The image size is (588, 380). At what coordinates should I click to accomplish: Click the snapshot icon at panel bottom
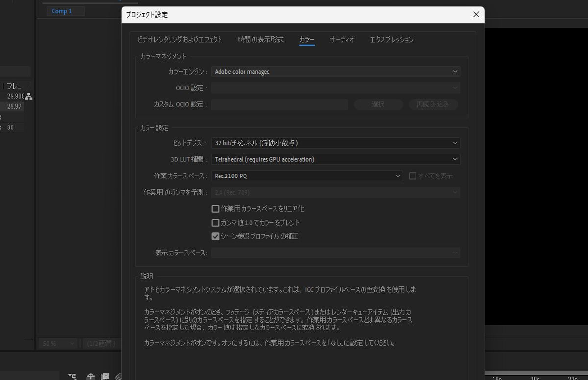(x=90, y=377)
